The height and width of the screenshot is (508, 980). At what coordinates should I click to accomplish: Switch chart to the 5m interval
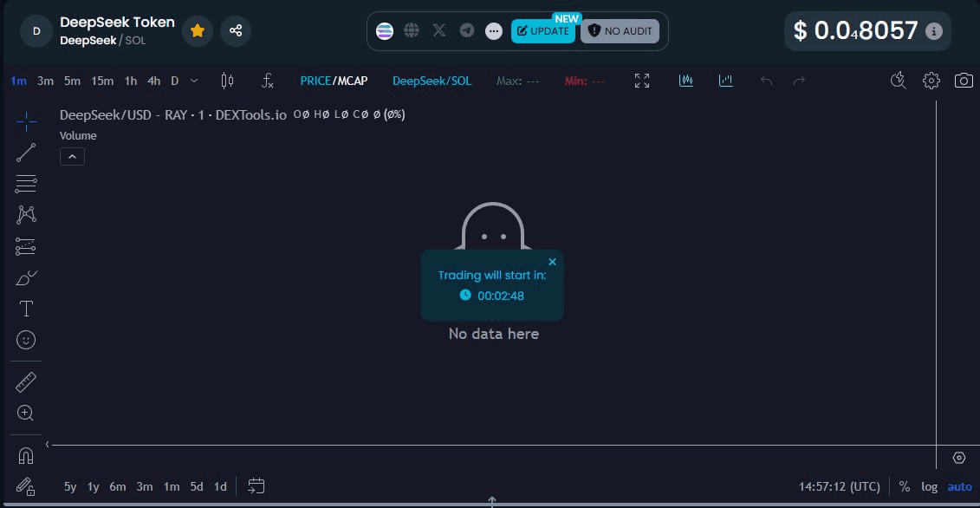(x=72, y=81)
